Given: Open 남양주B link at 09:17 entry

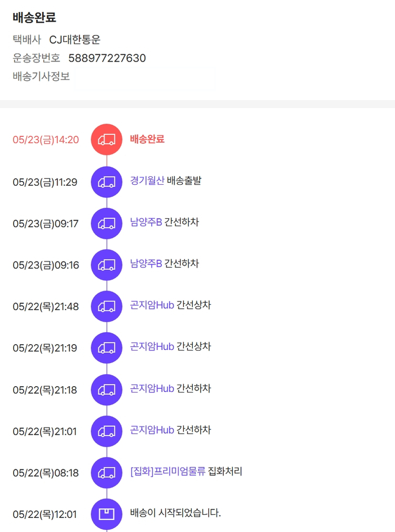Looking at the screenshot, I should (146, 222).
